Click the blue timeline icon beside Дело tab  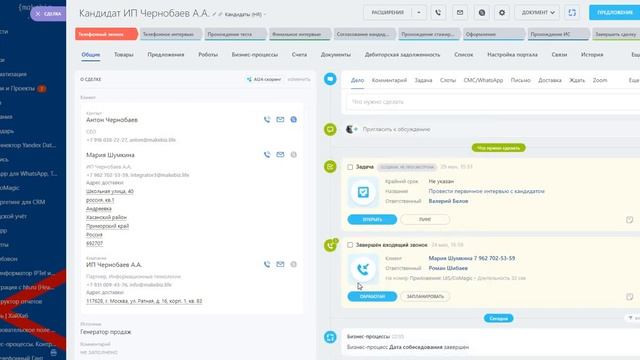(x=330, y=79)
